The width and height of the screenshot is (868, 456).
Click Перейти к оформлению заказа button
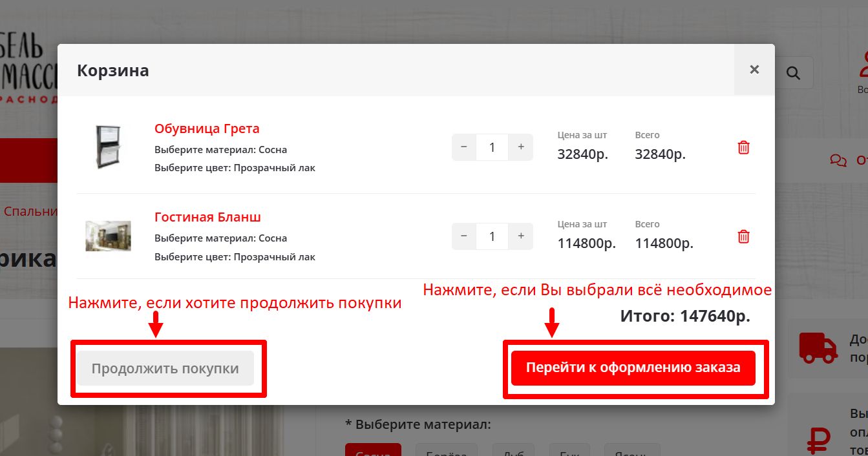coord(633,368)
